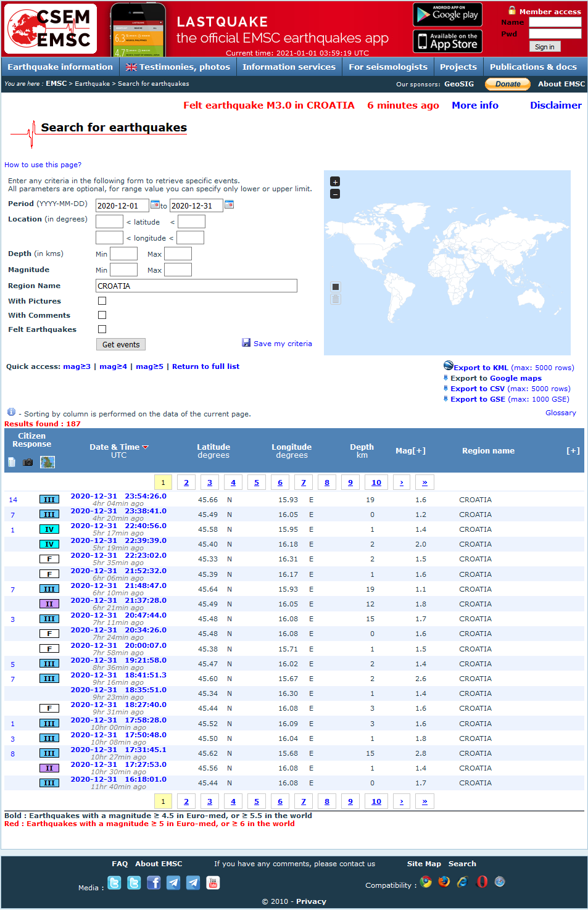The height and width of the screenshot is (910, 588).
Task: Click the Chrome compatibility icon
Action: tap(426, 882)
